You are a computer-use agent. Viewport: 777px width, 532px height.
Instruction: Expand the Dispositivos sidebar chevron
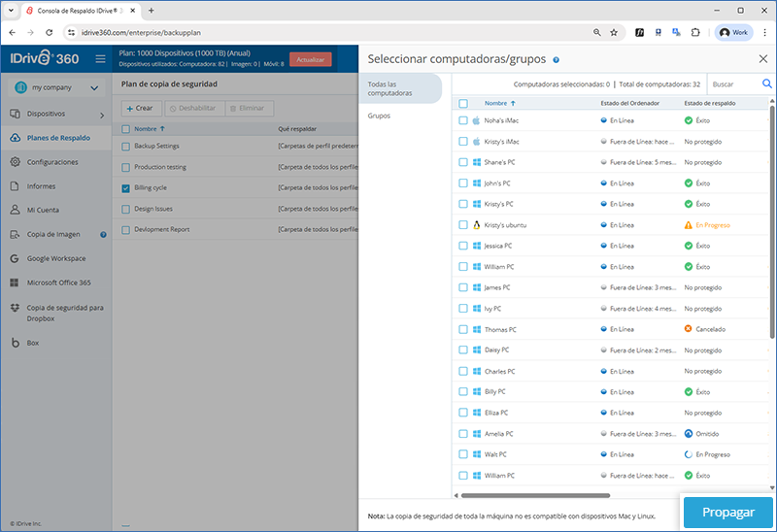[x=102, y=114]
